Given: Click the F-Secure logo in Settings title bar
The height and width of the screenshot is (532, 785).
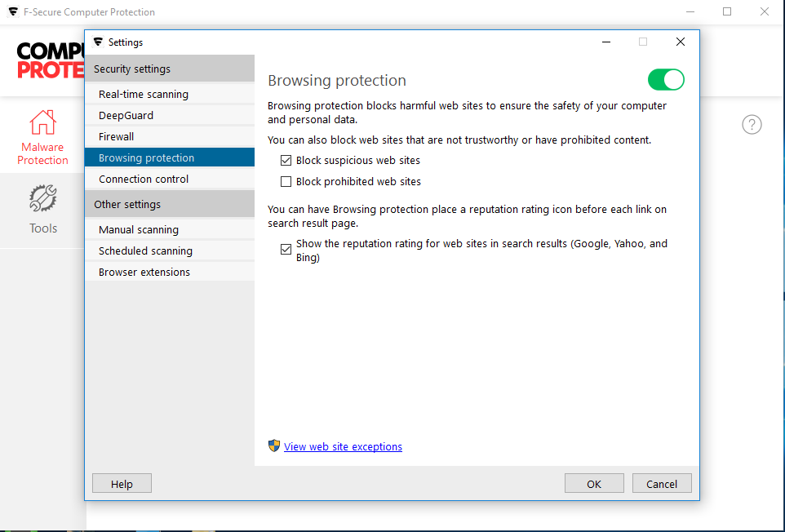Looking at the screenshot, I should 98,42.
